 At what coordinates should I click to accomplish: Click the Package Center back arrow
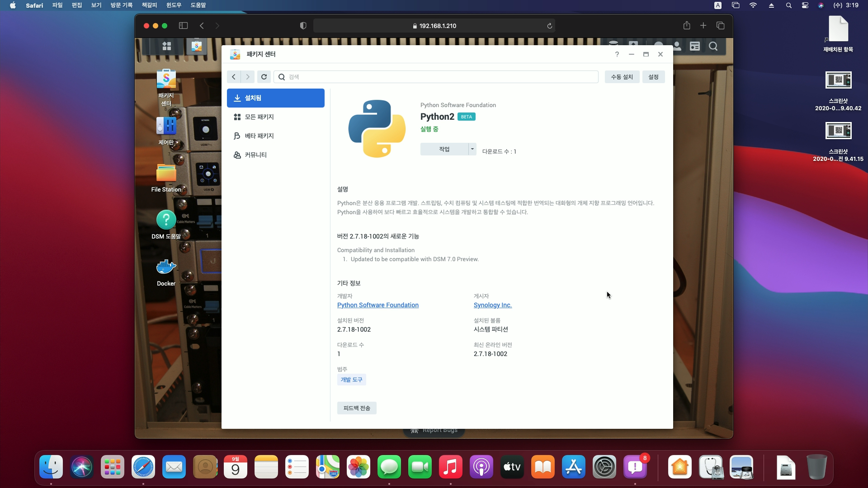click(234, 77)
